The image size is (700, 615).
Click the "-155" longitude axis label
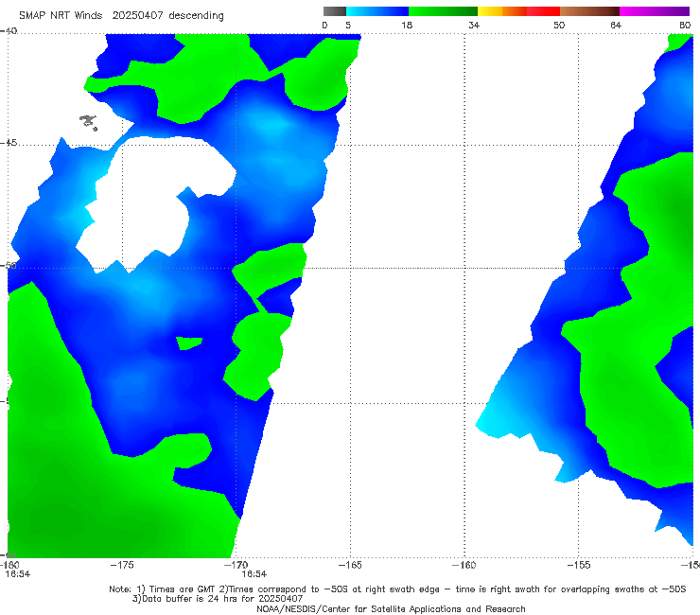click(x=579, y=565)
